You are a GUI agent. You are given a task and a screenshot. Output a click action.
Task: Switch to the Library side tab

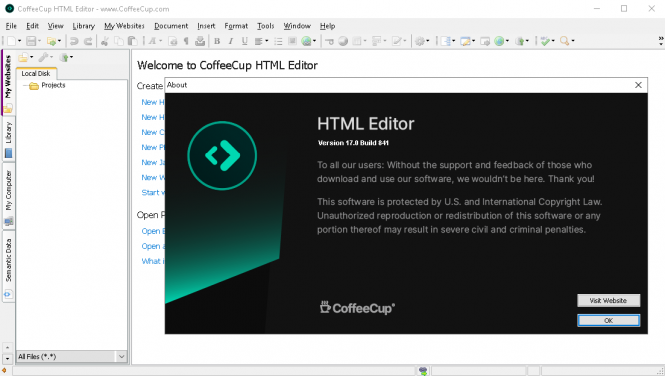tap(8, 139)
